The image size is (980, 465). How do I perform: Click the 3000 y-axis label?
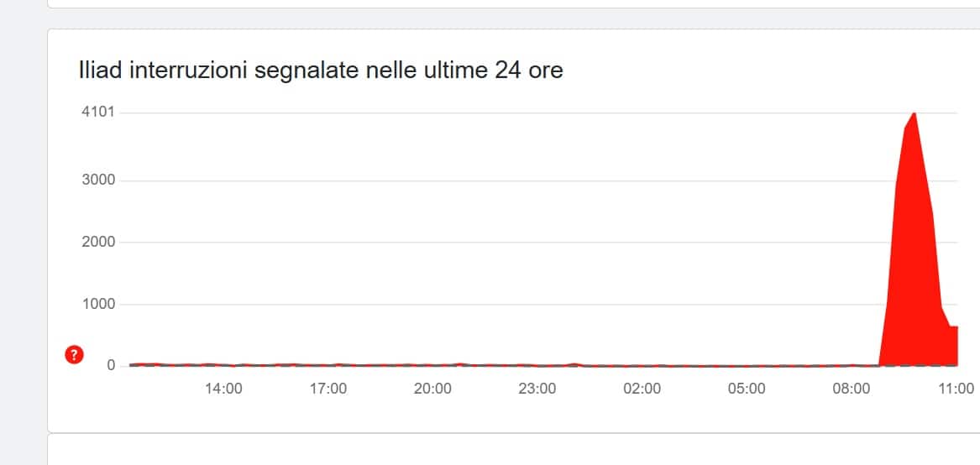pos(97,180)
